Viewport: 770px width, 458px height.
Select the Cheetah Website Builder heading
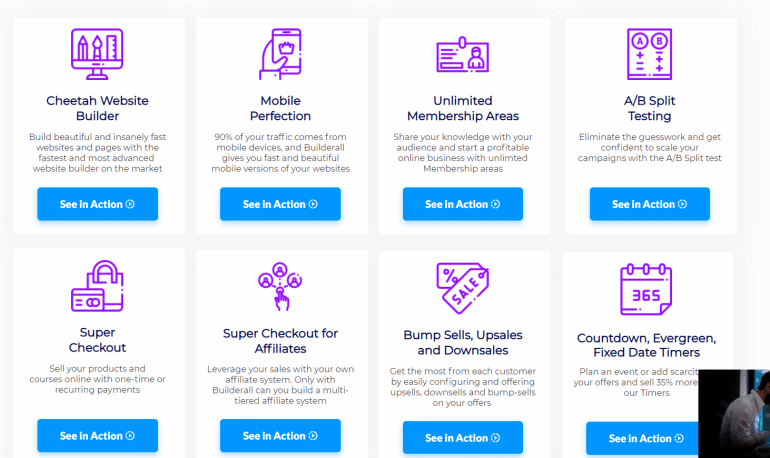[98, 108]
